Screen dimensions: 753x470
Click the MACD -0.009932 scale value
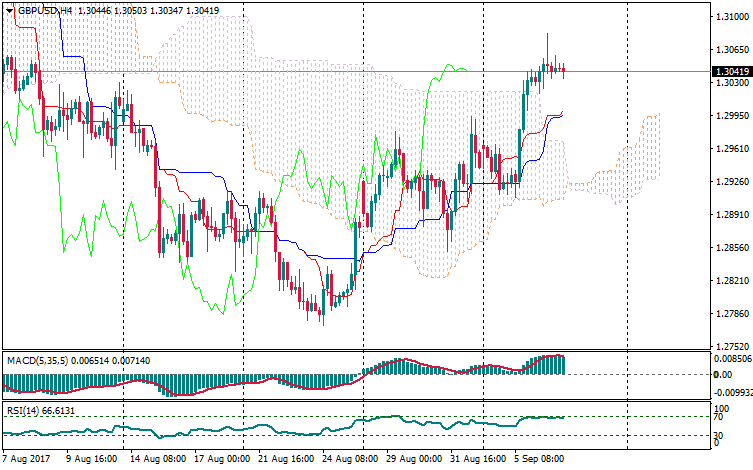[730, 392]
